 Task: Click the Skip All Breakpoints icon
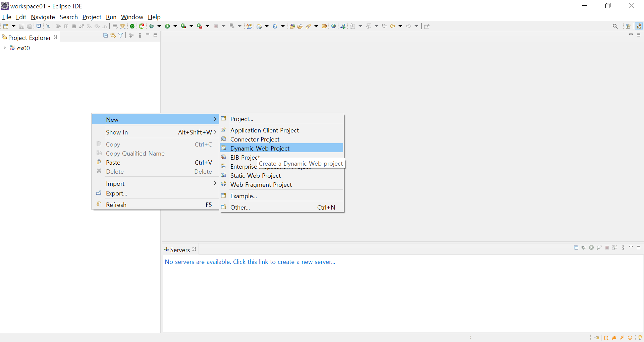(48, 26)
